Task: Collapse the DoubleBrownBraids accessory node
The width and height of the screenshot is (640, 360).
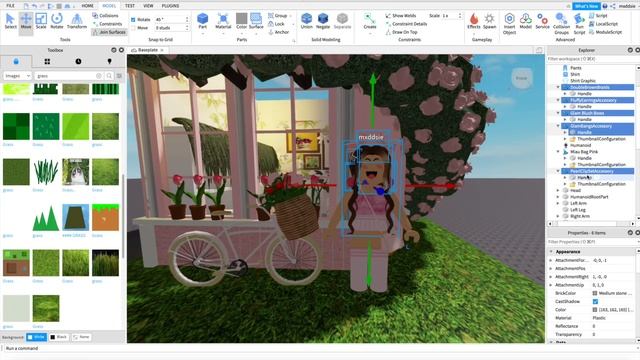Action: 558,87
